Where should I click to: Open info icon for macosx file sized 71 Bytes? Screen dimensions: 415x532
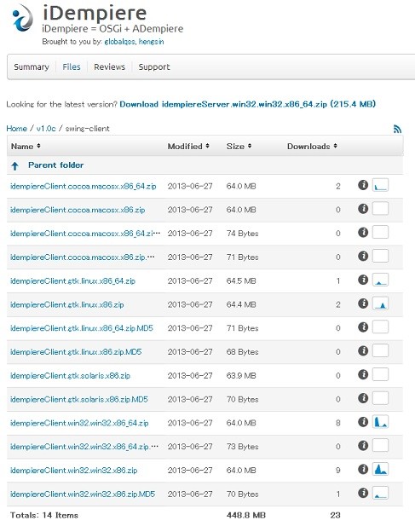pyautogui.click(x=363, y=256)
